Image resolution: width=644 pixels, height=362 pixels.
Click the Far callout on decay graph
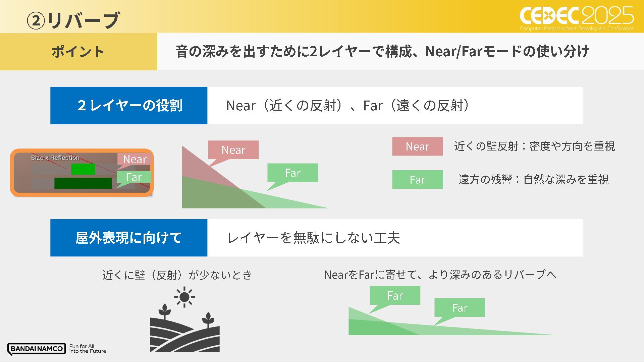(x=292, y=173)
